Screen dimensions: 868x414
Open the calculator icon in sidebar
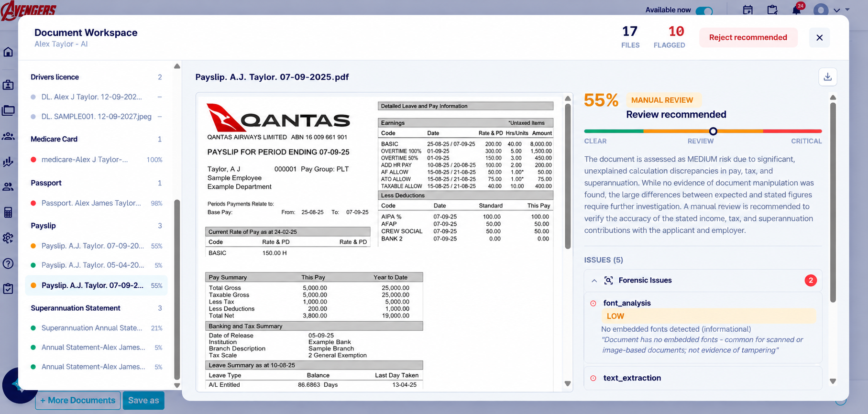(x=8, y=212)
